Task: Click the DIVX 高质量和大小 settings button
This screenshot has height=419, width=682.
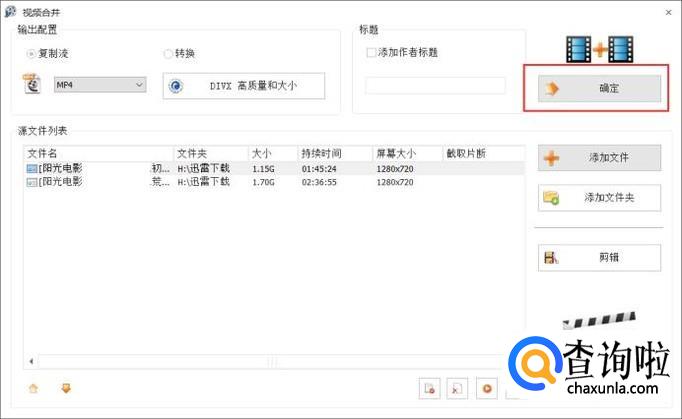Action: tap(244, 86)
